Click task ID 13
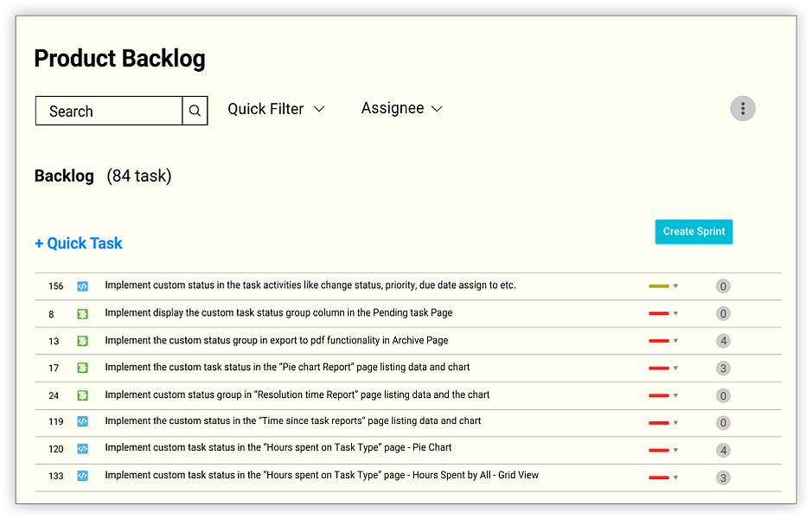 coord(54,342)
